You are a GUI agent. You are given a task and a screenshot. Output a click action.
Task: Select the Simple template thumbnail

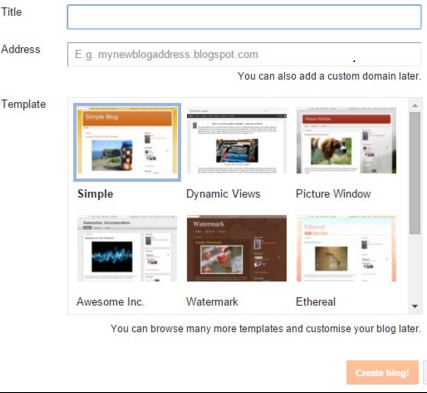click(x=127, y=142)
